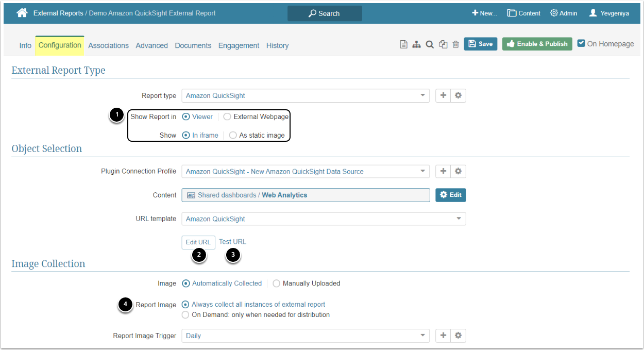Viewport: 644px width, 350px height.
Task: Select External Webpage option
Action: point(227,117)
